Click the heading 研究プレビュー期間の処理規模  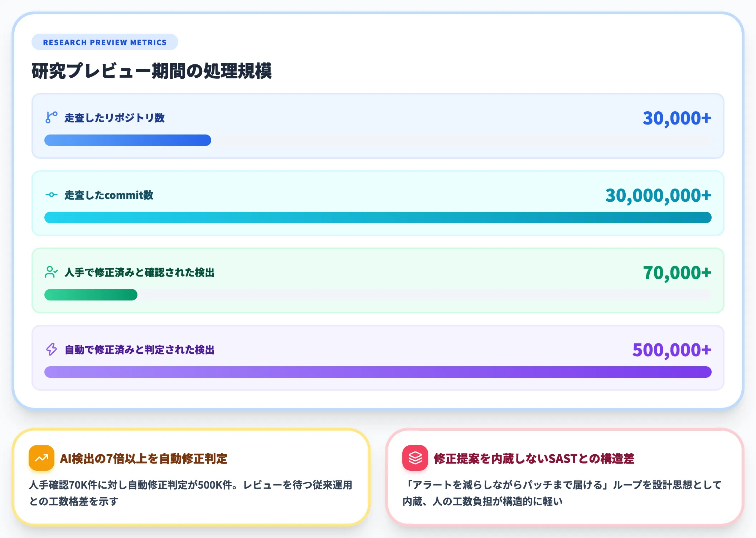tap(152, 71)
